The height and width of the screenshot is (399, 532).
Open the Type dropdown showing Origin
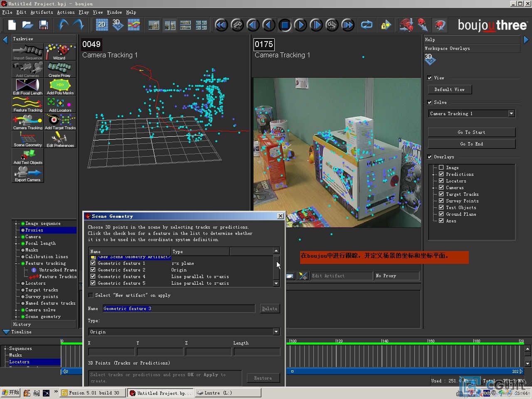(276, 332)
